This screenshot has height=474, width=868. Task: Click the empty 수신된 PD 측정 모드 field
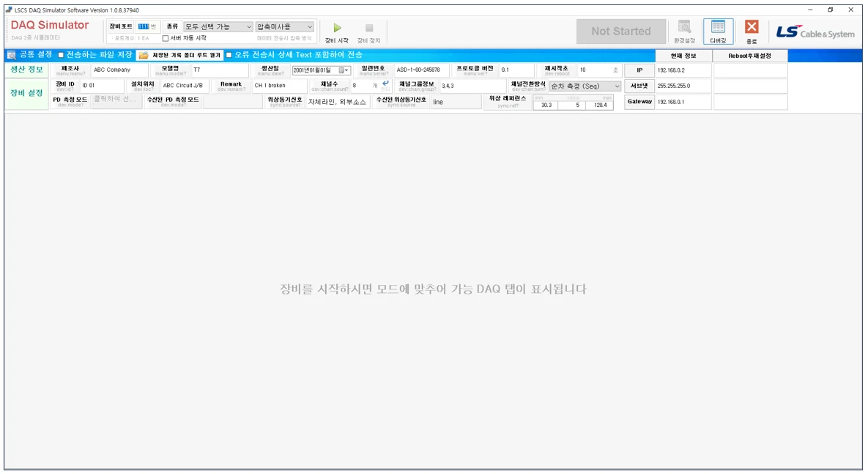[x=232, y=101]
